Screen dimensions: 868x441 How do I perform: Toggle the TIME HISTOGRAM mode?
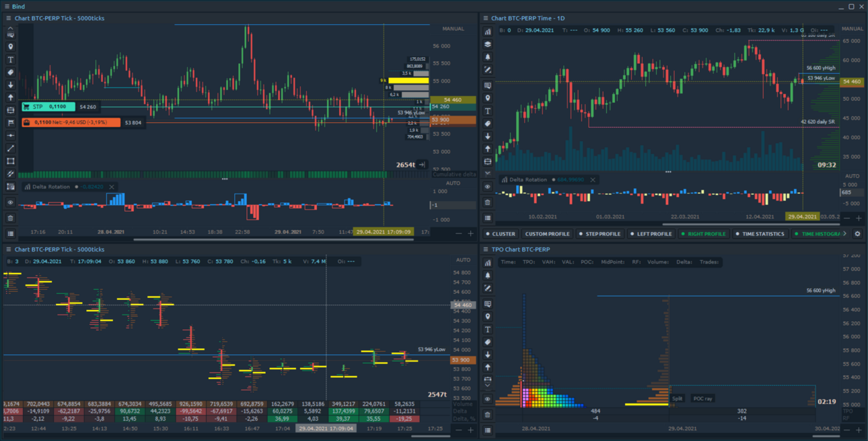tap(817, 234)
